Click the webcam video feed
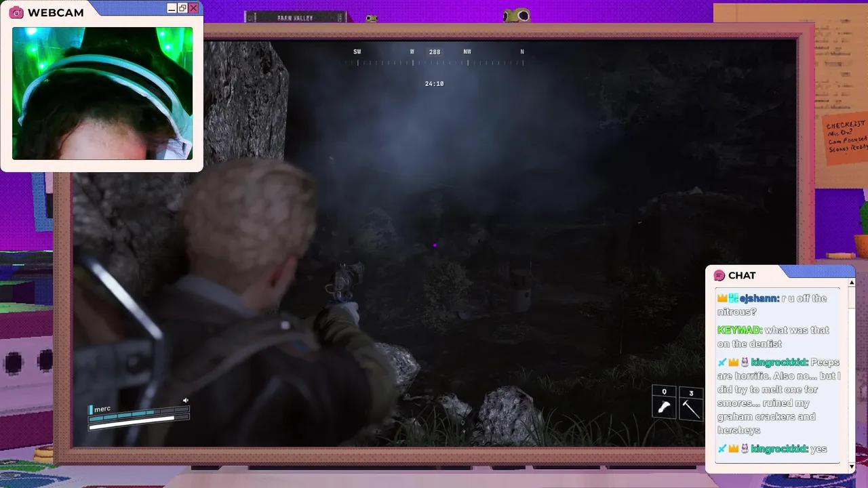This screenshot has height=488, width=868. tap(102, 94)
